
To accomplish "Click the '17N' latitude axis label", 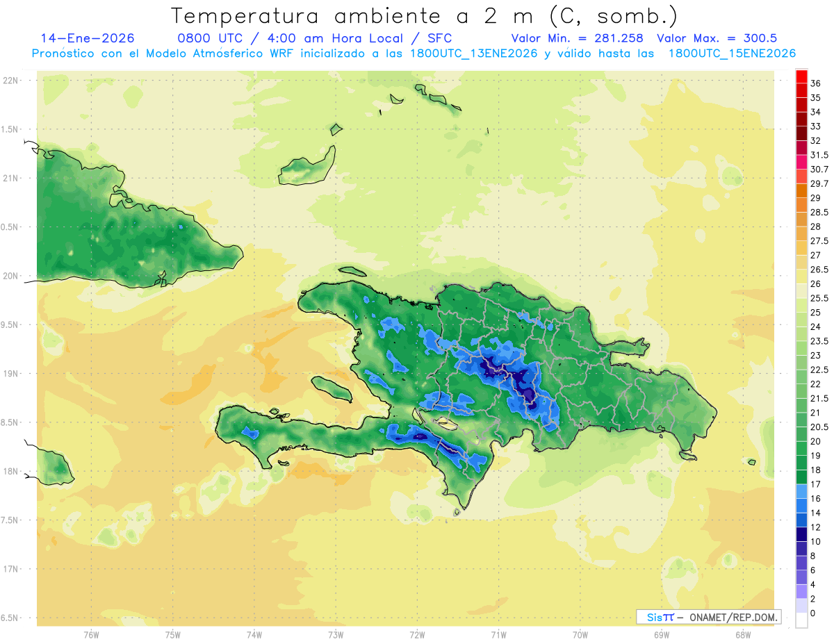I will 10,569.
